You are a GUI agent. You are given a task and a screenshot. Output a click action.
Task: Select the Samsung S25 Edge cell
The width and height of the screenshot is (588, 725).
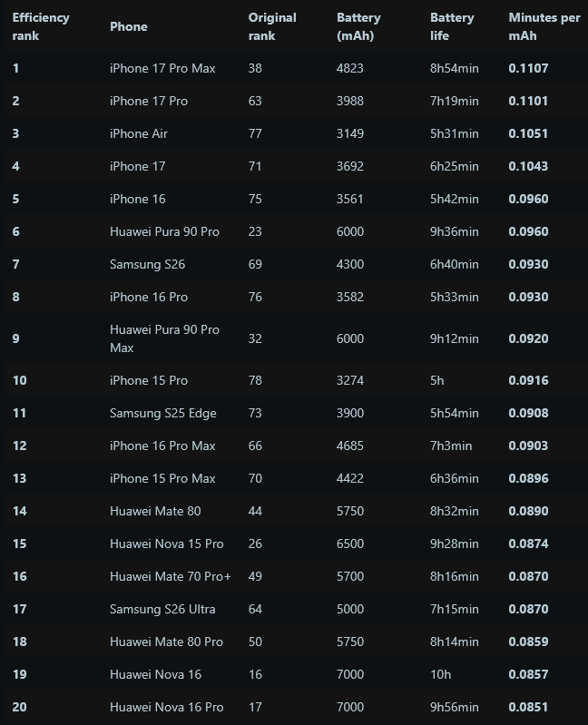click(x=162, y=414)
